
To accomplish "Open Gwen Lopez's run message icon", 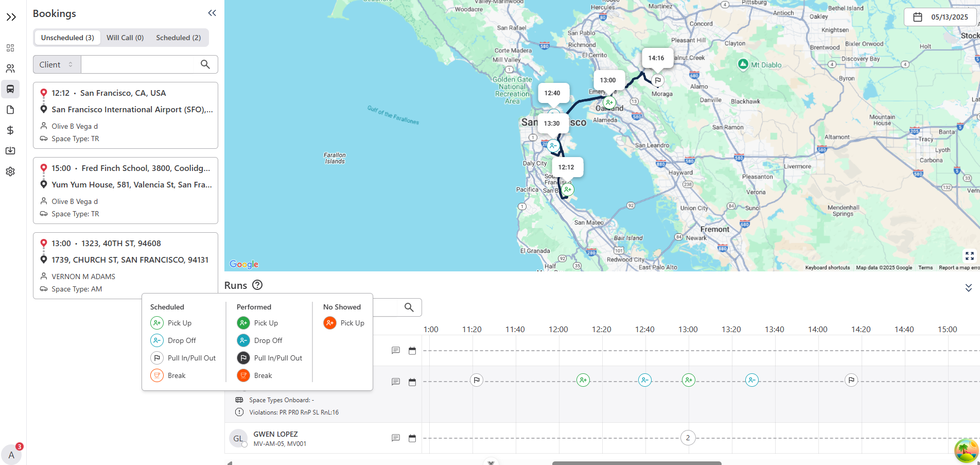I will coord(395,438).
